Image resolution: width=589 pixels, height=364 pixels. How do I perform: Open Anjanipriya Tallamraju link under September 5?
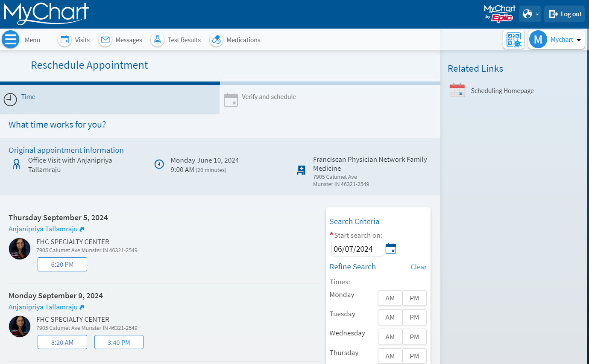pyautogui.click(x=46, y=229)
